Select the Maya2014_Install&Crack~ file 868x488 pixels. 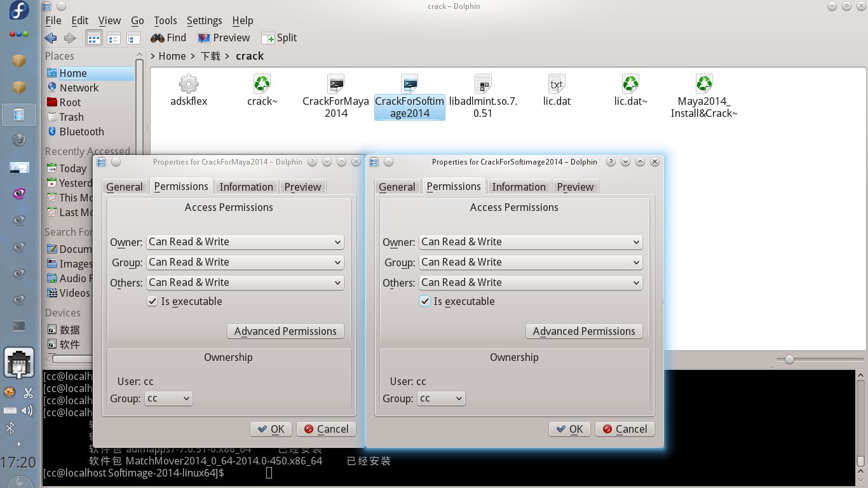click(x=704, y=95)
